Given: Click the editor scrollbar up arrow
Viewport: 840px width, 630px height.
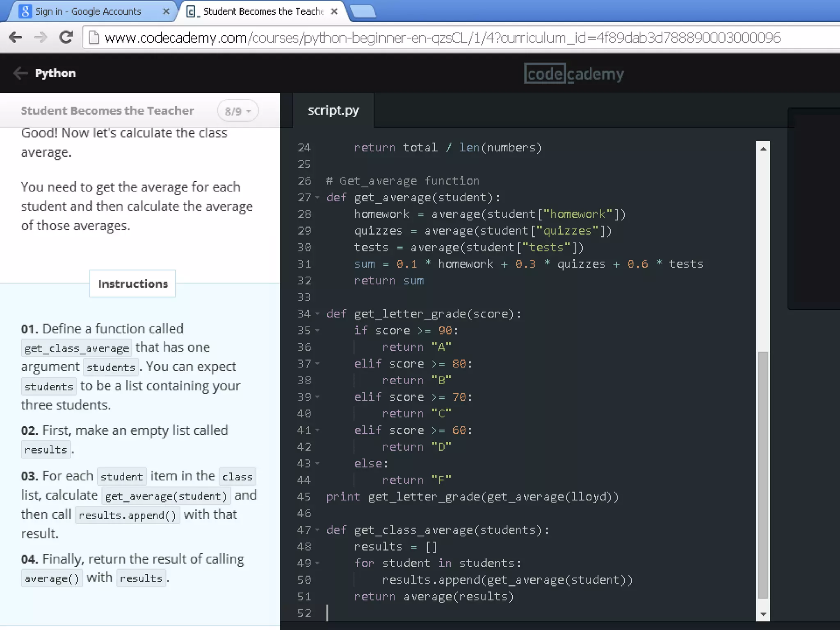Looking at the screenshot, I should point(763,148).
